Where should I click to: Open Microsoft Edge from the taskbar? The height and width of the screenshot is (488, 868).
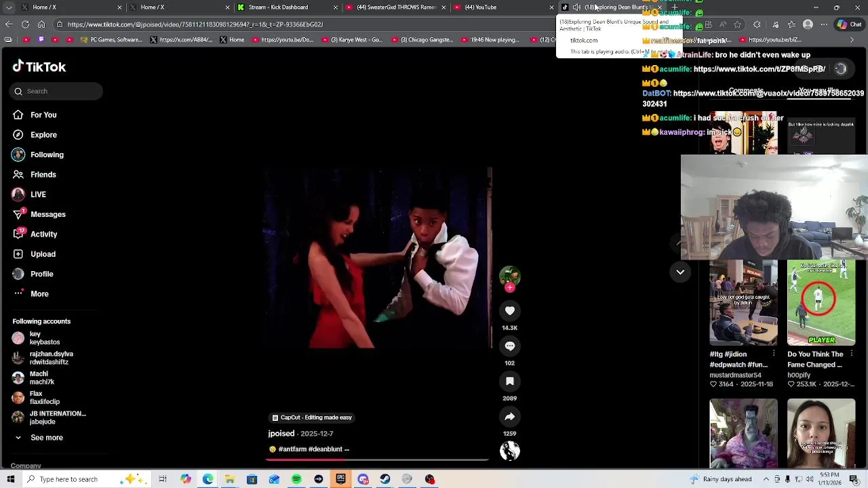[208, 479]
